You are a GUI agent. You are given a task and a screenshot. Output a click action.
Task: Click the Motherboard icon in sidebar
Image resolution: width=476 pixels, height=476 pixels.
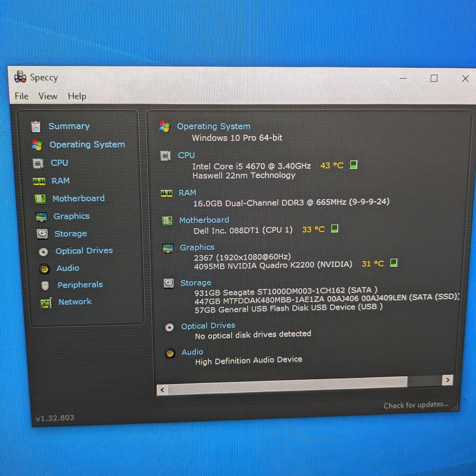coord(40,199)
